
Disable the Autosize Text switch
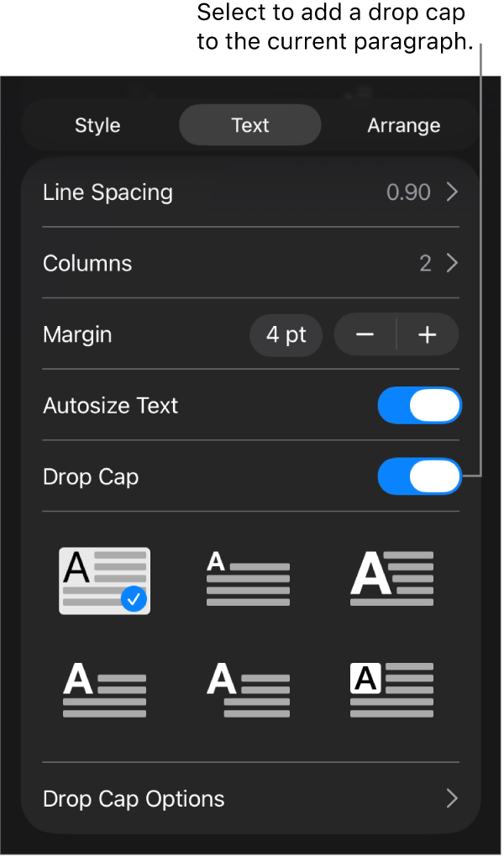pos(419,405)
